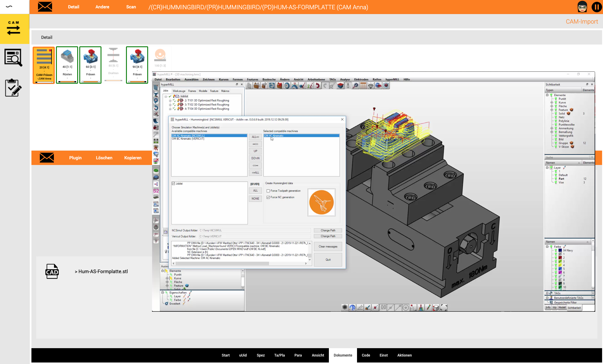Click the CAD file icon
This screenshot has width=603, height=364.
point(52,271)
